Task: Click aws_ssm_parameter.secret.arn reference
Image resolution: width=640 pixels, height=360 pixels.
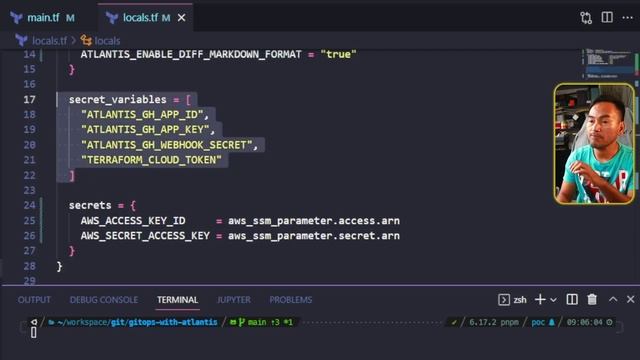Action: (314, 236)
